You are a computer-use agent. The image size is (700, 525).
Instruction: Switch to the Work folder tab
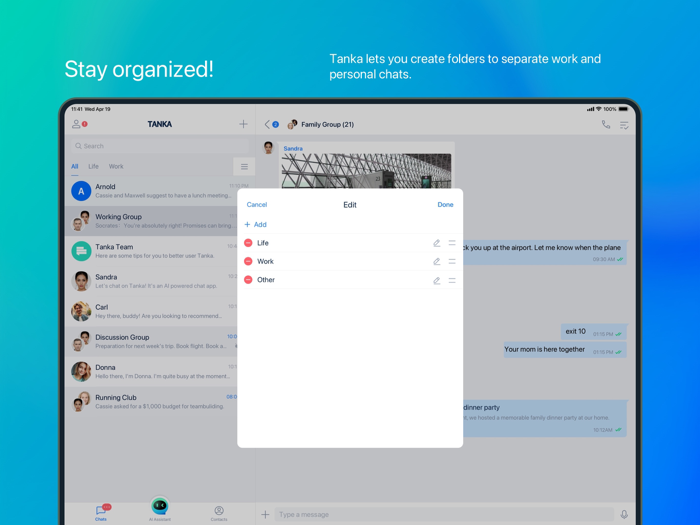(x=116, y=167)
